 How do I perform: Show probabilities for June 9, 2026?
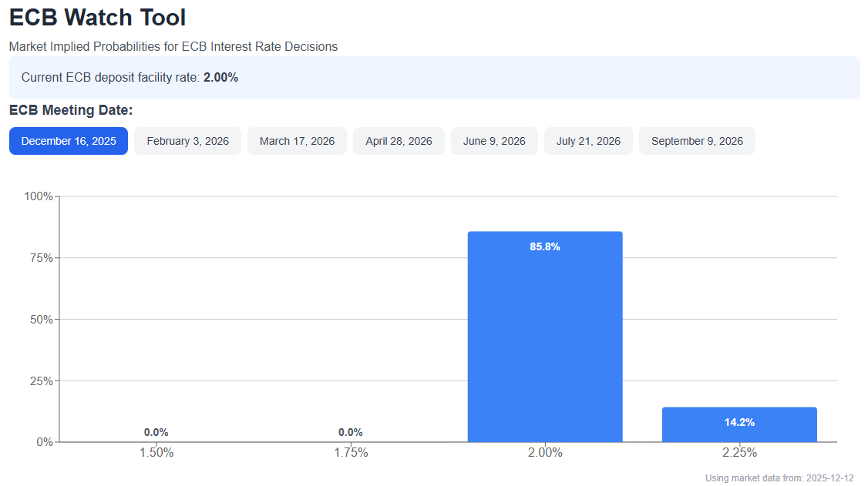pos(494,141)
